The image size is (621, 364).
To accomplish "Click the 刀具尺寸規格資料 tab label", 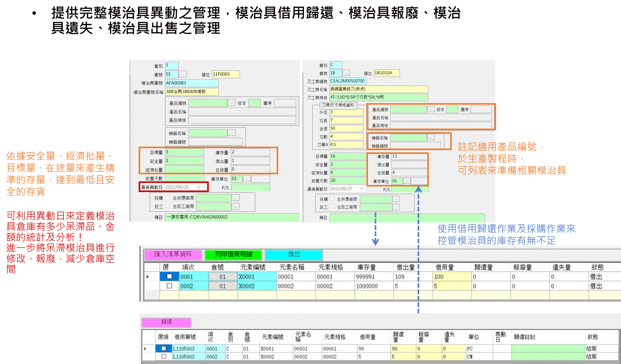I will (x=338, y=105).
